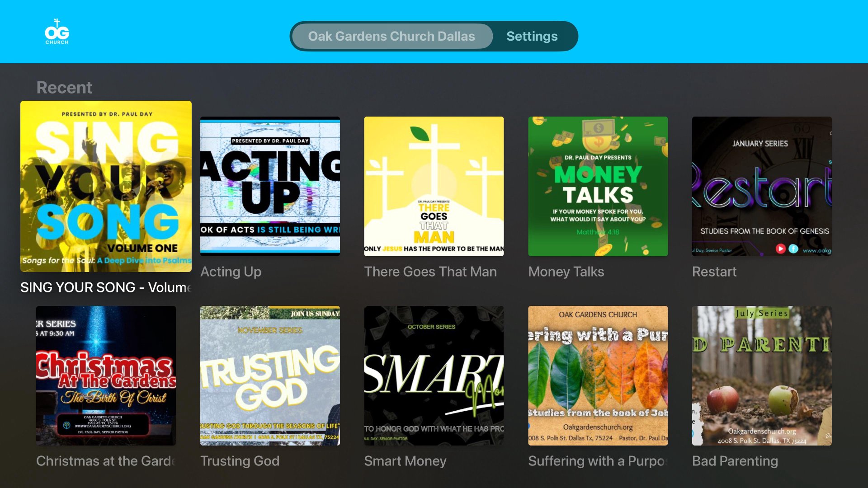This screenshot has height=488, width=868.
Task: Click the Money Talks title text
Action: click(x=566, y=272)
